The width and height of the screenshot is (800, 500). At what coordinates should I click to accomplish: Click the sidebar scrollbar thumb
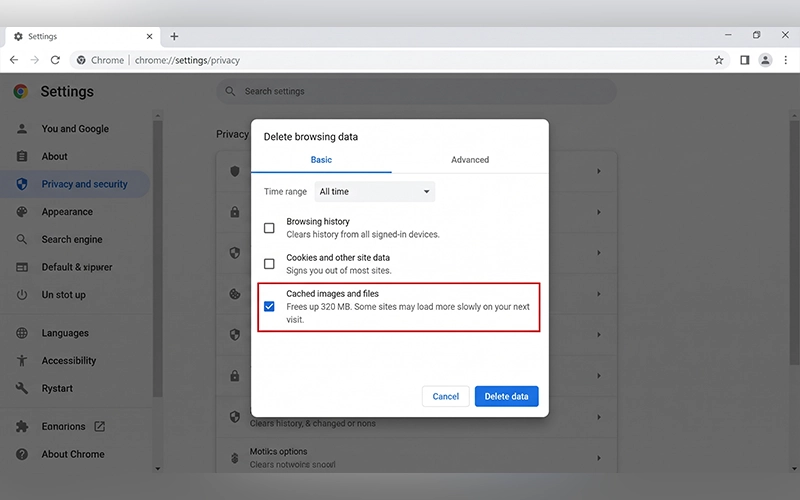click(x=158, y=258)
